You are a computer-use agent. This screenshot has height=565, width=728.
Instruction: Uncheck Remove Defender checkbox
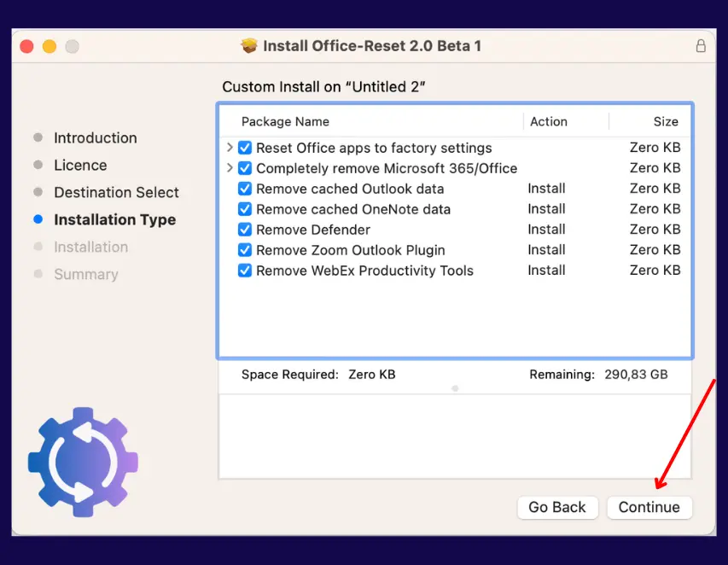pos(245,230)
